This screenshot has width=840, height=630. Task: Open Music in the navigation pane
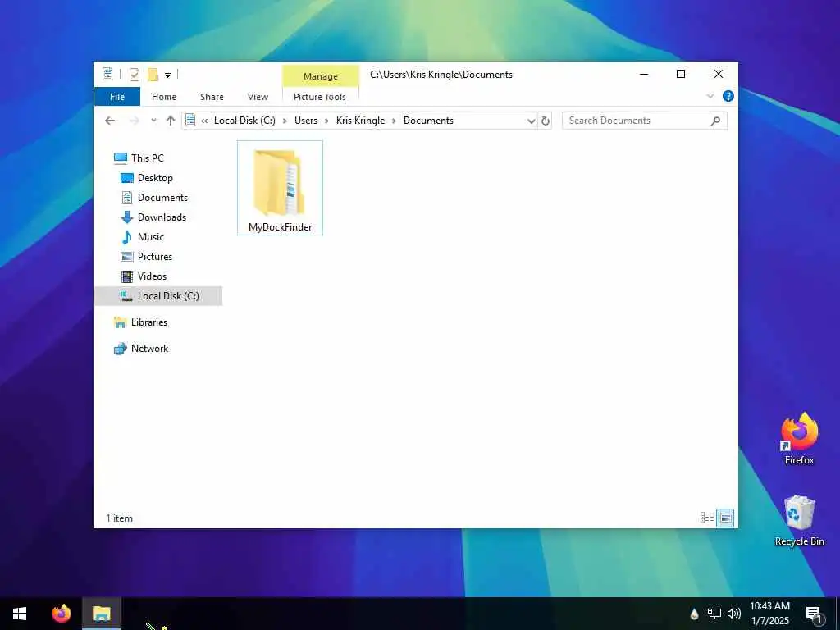(142, 237)
